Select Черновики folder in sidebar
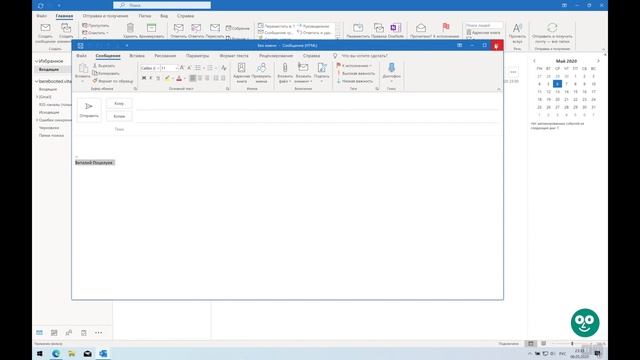This screenshot has height=360, width=640. point(49,128)
